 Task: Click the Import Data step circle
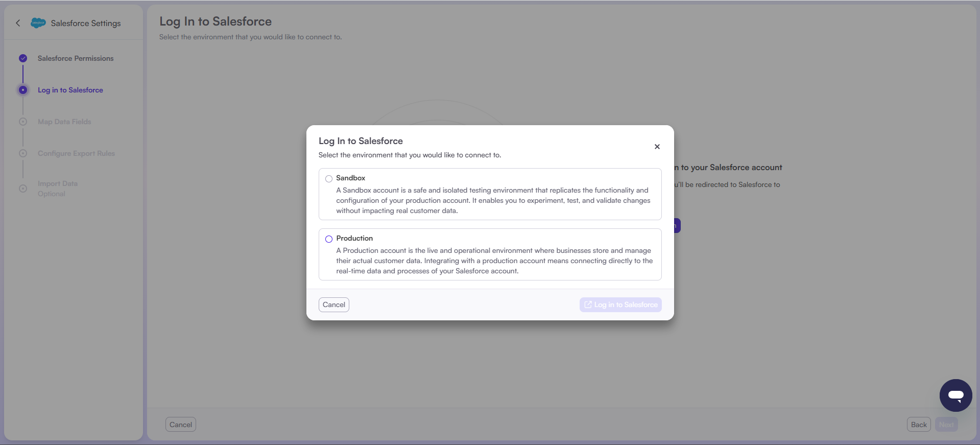pyautogui.click(x=23, y=189)
